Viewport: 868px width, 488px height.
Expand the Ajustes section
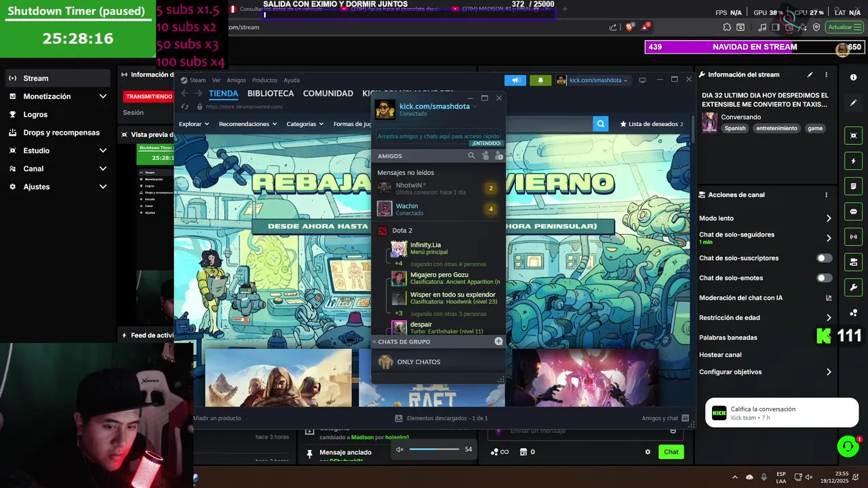pyautogui.click(x=58, y=186)
